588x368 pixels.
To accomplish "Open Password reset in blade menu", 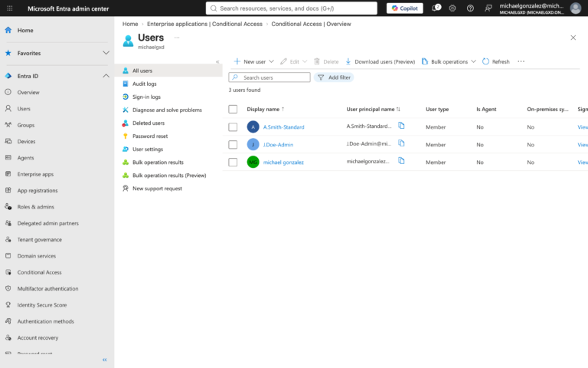I will click(x=150, y=136).
